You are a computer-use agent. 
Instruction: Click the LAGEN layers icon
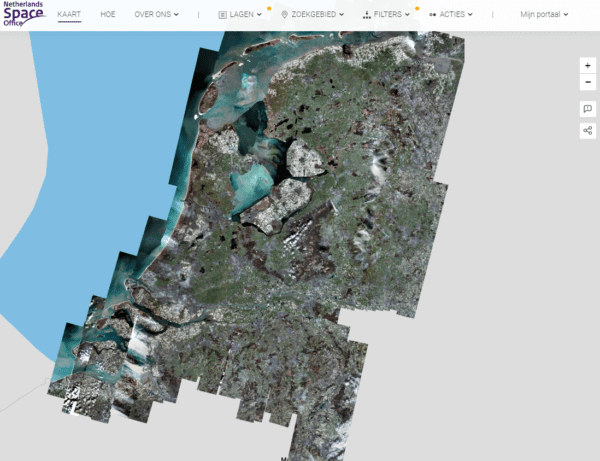222,15
